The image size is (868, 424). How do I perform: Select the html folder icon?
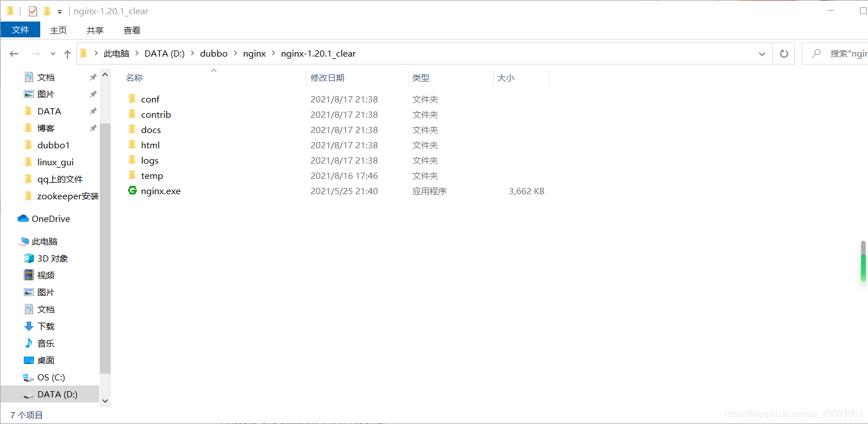(x=132, y=145)
